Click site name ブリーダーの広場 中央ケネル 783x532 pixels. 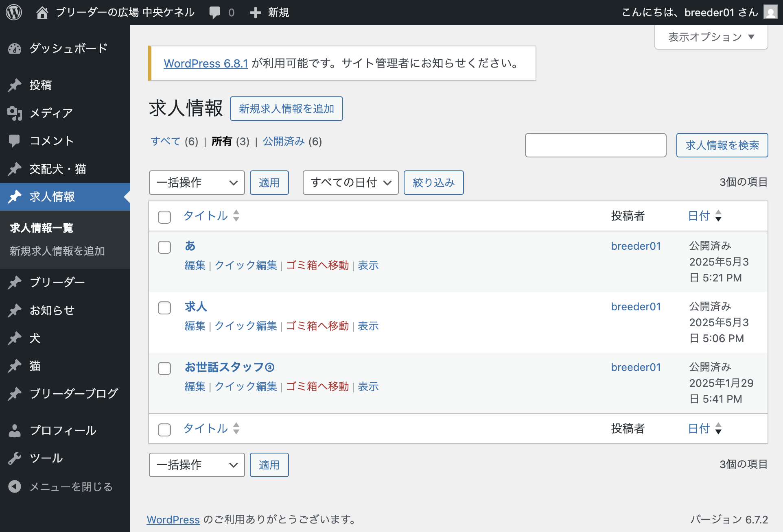tap(125, 13)
